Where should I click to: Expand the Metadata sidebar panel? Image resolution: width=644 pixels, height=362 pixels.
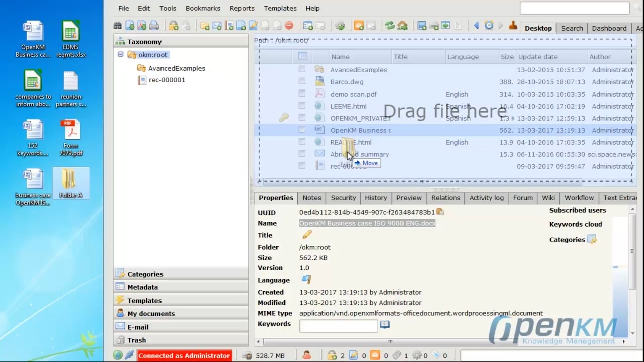(x=181, y=287)
